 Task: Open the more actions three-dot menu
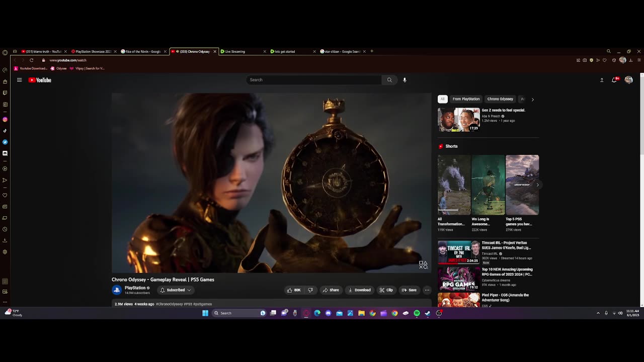pyautogui.click(x=427, y=290)
